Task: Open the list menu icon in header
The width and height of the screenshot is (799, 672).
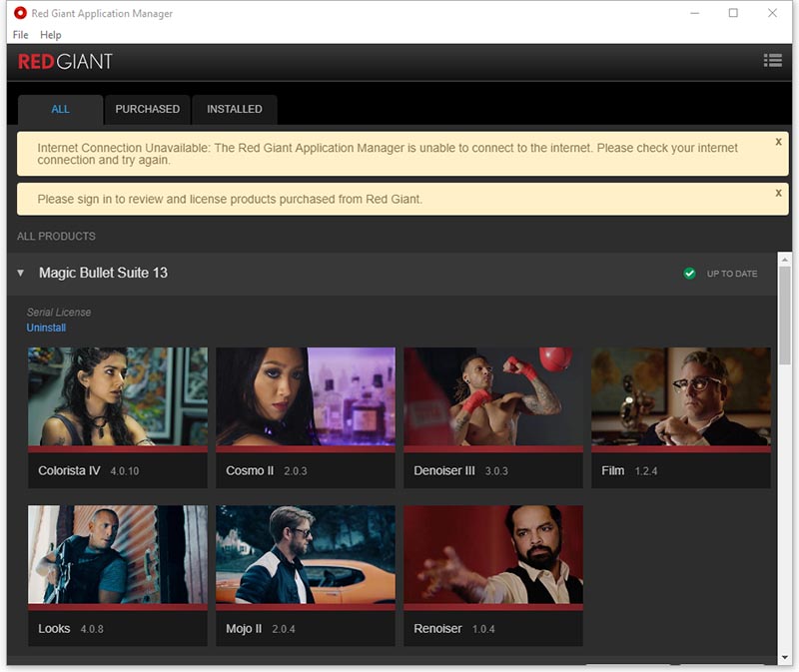Action: [772, 61]
